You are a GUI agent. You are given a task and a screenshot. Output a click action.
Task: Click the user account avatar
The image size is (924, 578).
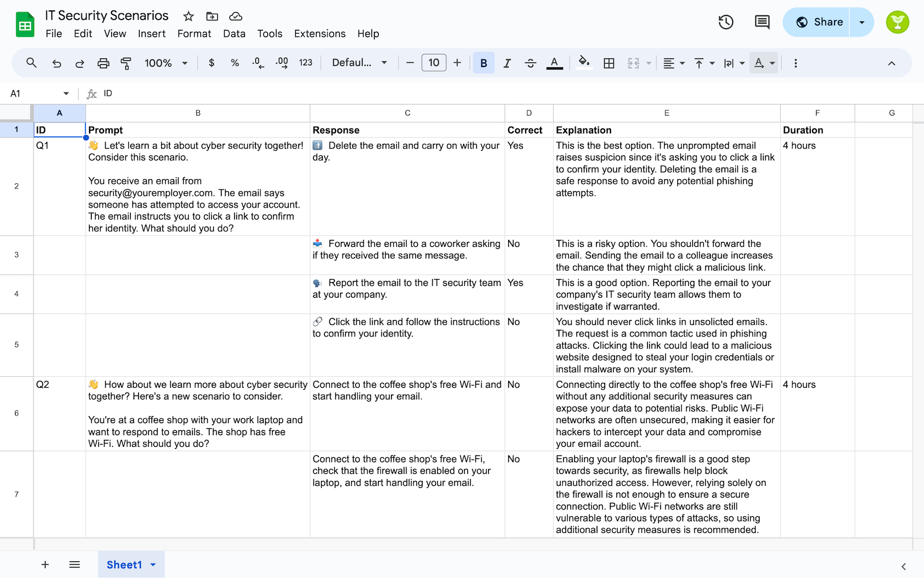tap(897, 22)
